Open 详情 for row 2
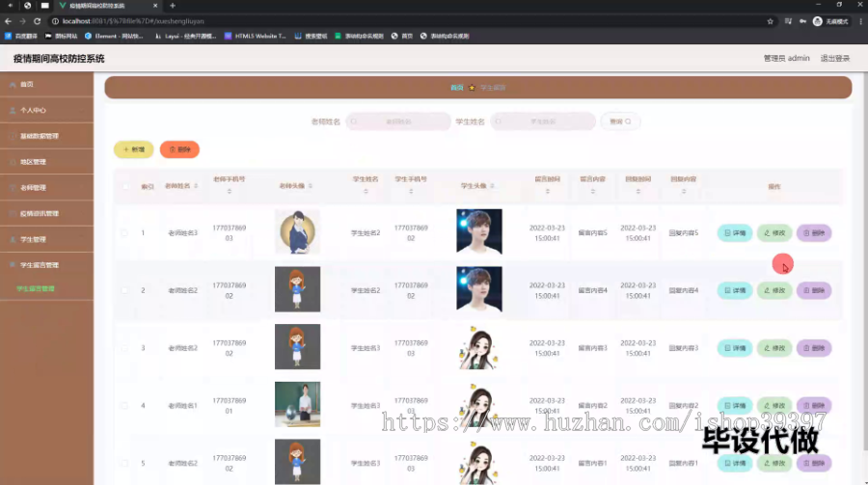 pyautogui.click(x=735, y=290)
